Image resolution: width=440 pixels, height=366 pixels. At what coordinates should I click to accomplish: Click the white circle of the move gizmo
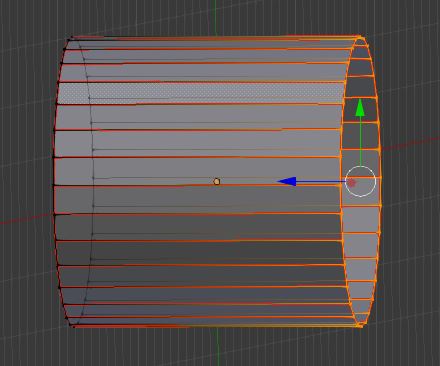coord(360,181)
